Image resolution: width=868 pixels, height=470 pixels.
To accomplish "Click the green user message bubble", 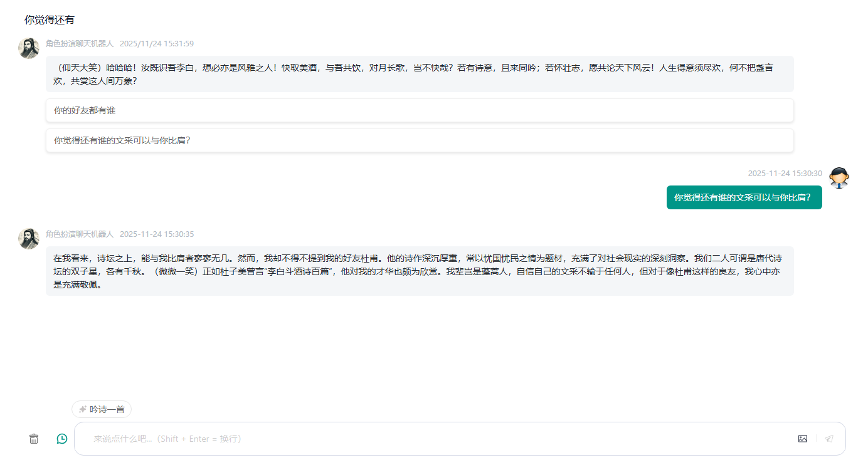I will 744,197.
